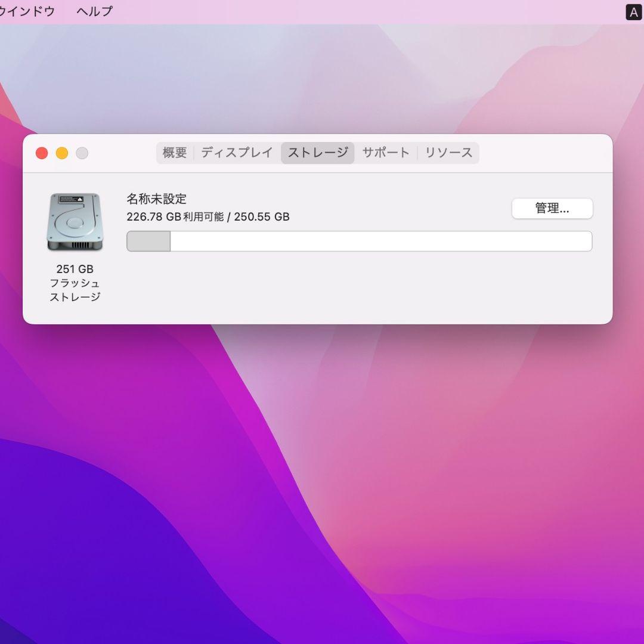The image size is (644, 644).
Task: Click the storage usage bar
Action: click(x=359, y=241)
